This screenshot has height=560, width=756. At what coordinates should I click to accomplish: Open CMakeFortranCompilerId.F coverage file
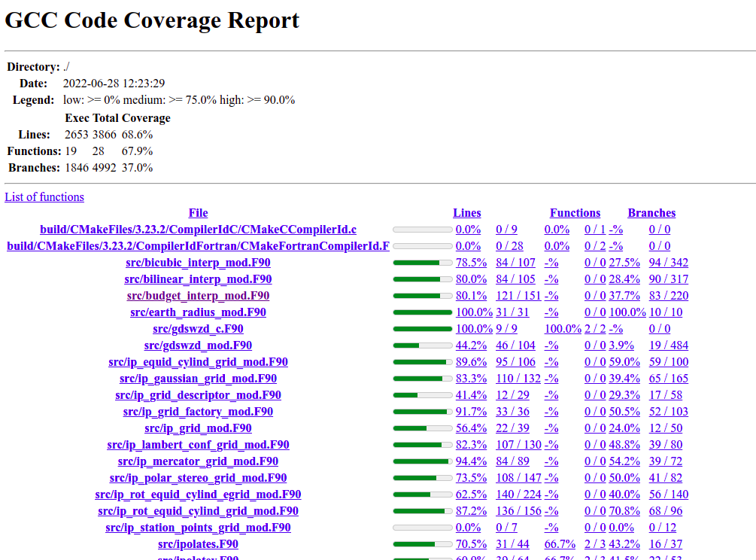click(198, 246)
